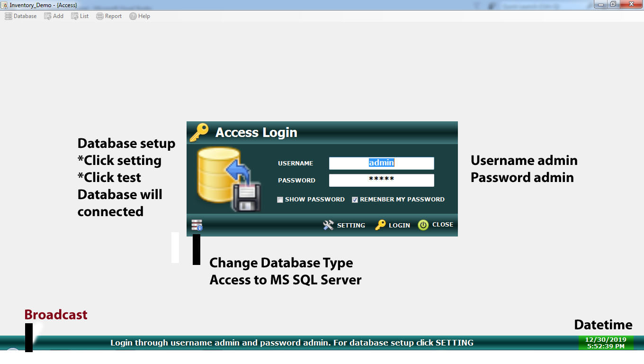Screen dimensions: 644x364
Task: Open the Database menu icon
Action: pyautogui.click(x=8, y=16)
